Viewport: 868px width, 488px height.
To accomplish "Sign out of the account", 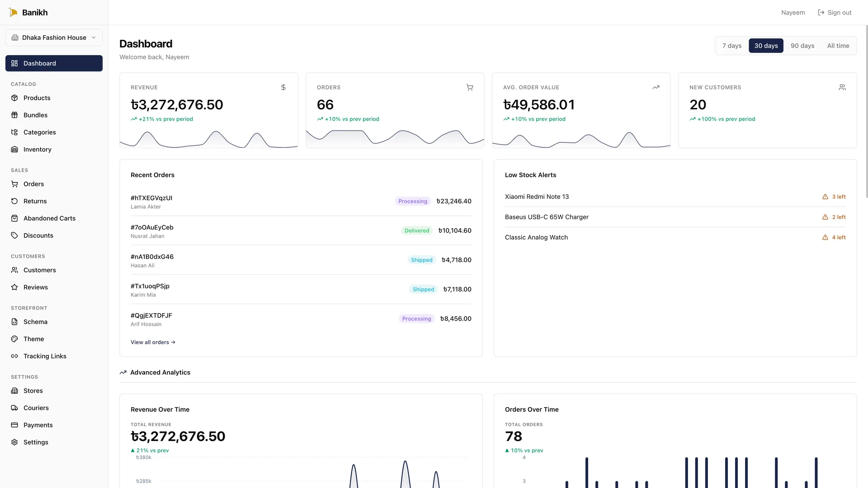I will click(x=835, y=12).
